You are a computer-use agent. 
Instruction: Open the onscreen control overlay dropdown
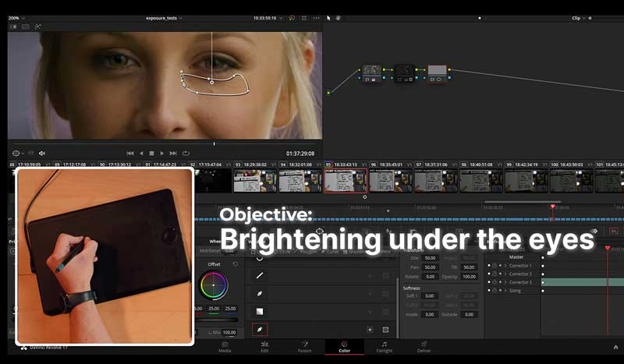point(18,153)
